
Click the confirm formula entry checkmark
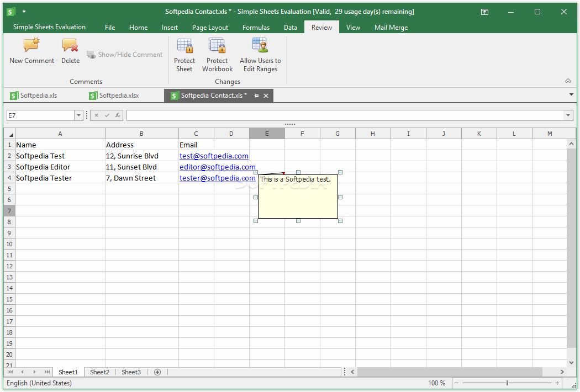pos(107,115)
